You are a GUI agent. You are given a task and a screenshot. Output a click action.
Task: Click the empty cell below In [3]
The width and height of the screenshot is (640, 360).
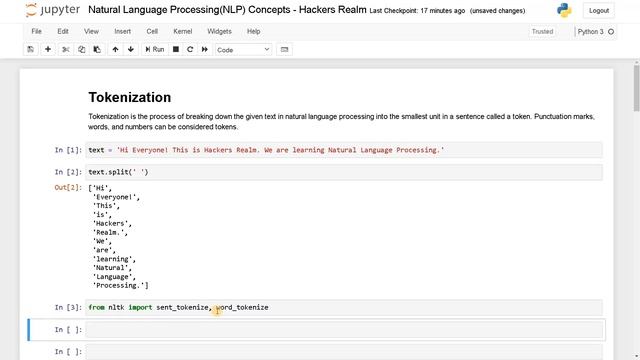[344, 329]
